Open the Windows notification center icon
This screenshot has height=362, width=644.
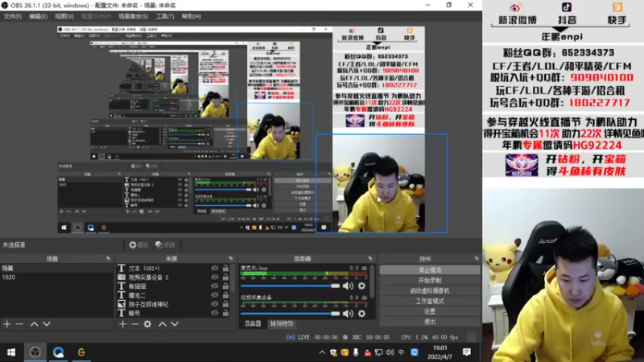pyautogui.click(x=467, y=352)
